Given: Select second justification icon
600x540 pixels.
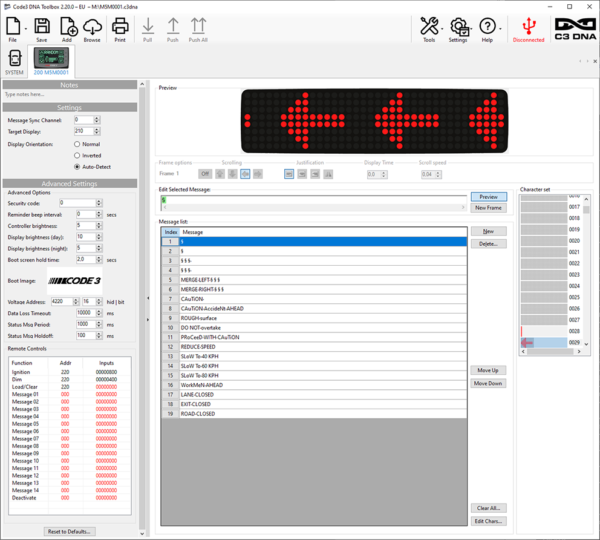Looking at the screenshot, I should pyautogui.click(x=302, y=174).
